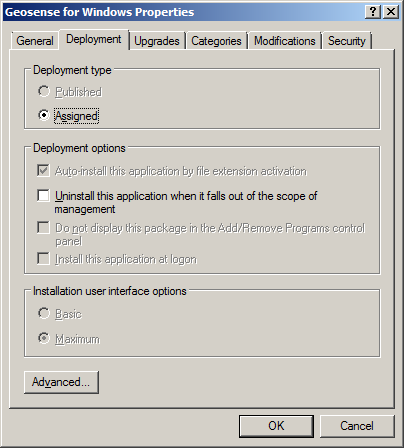Confirm settings with the OK button
Image resolution: width=404 pixels, height=448 pixels.
tap(276, 426)
